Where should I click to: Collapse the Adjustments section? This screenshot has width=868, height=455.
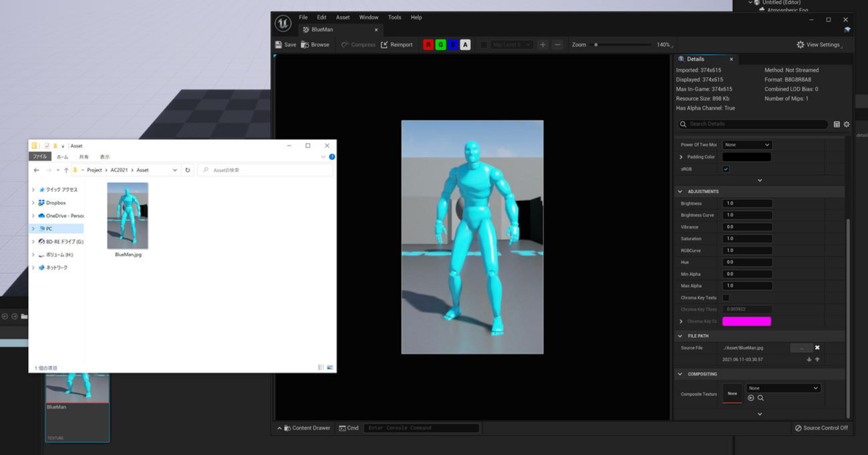pos(680,192)
